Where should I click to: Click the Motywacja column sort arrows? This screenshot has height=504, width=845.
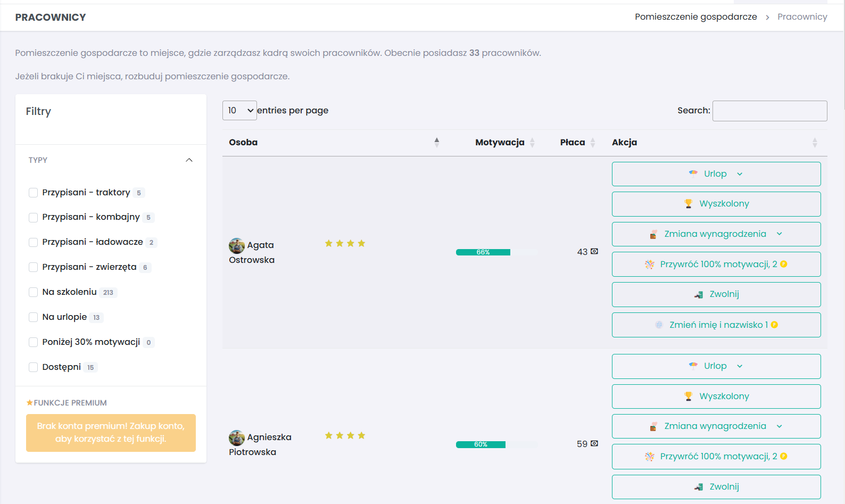[x=532, y=142]
